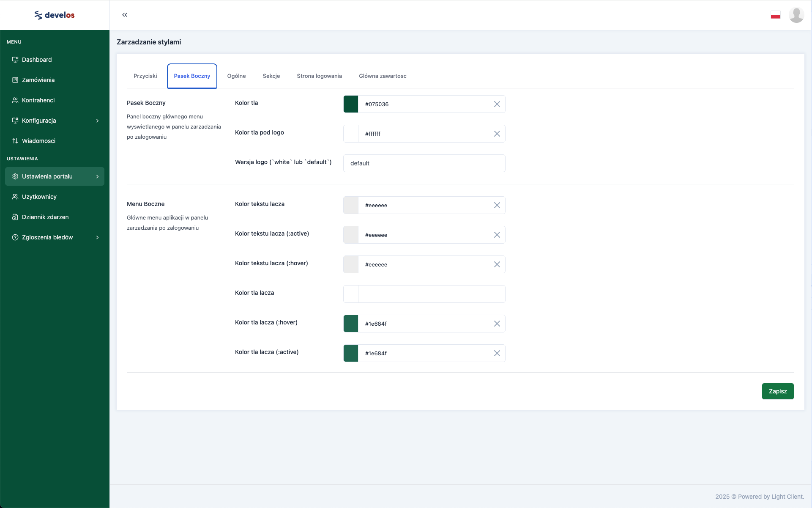Open Kontrahenci in the sidebar
The image size is (812, 508).
pyautogui.click(x=38, y=100)
